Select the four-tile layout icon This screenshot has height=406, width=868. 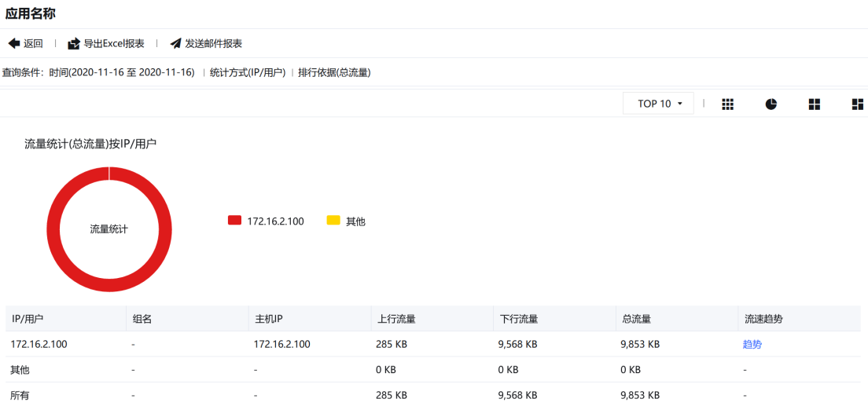click(x=814, y=104)
